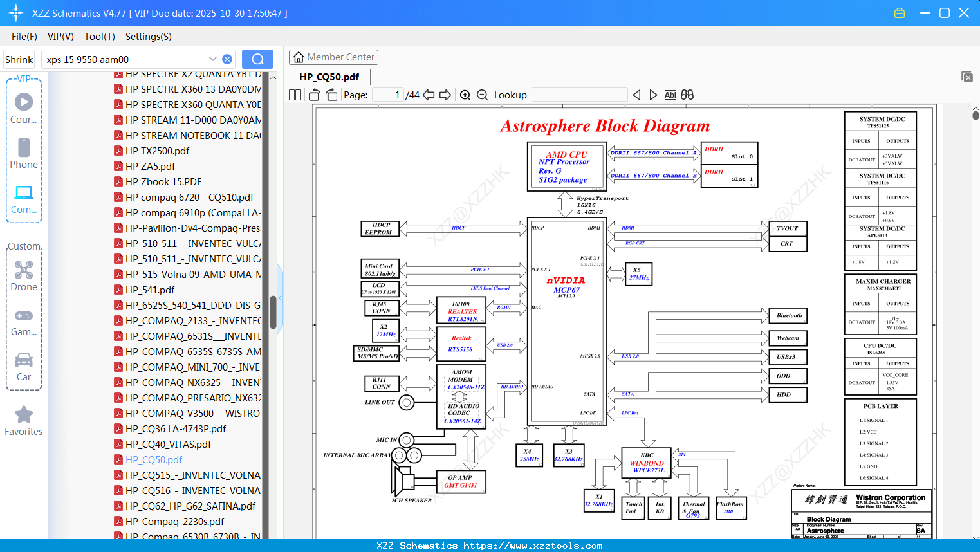Viewport: 980px width, 552px height.
Task: Open the Settings(S) menu
Action: pyautogui.click(x=149, y=37)
